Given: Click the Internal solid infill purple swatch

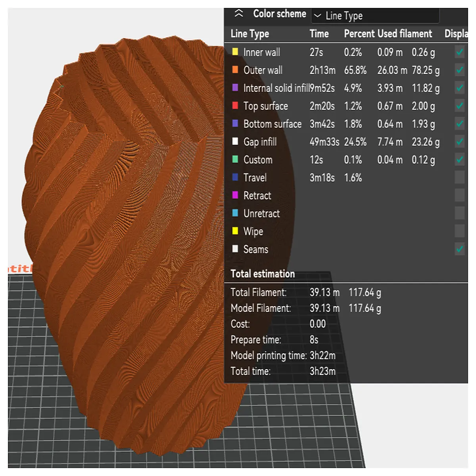Looking at the screenshot, I should pos(235,88).
